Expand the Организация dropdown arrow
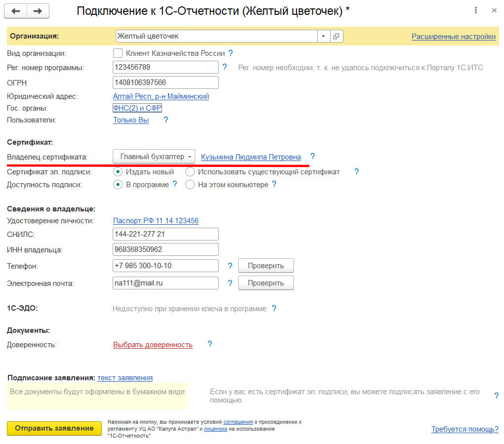 click(323, 37)
